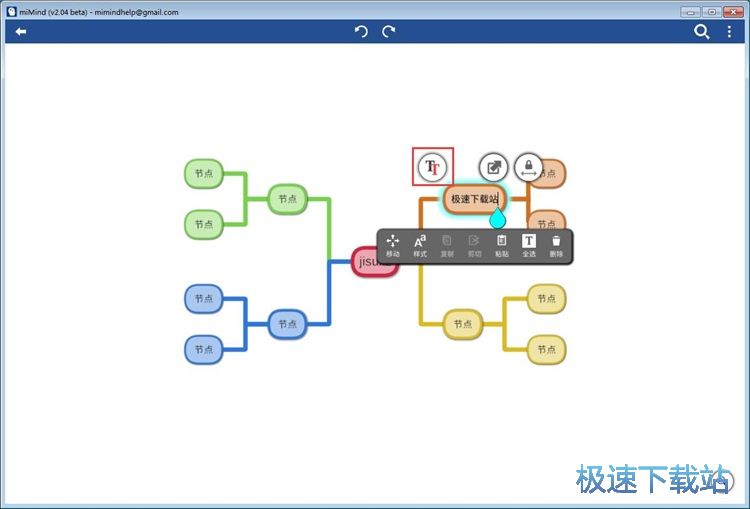Click inside the 极速下载站 node text
Screen dimensions: 750x509
point(474,199)
